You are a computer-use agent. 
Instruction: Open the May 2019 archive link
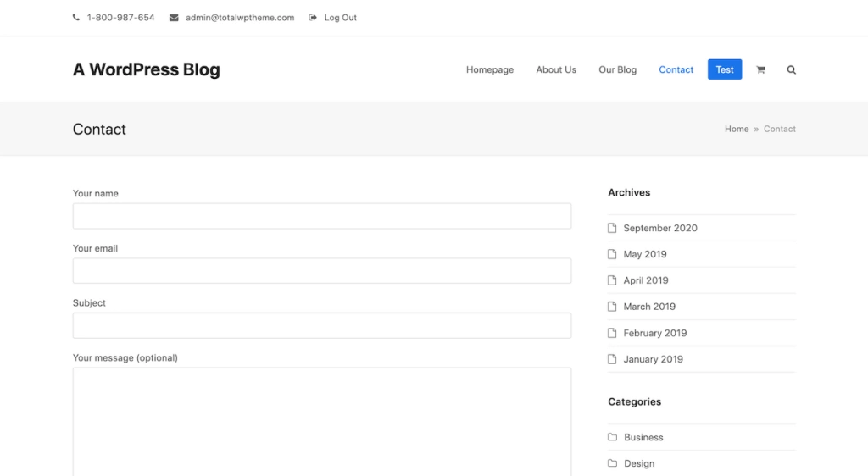(x=644, y=254)
